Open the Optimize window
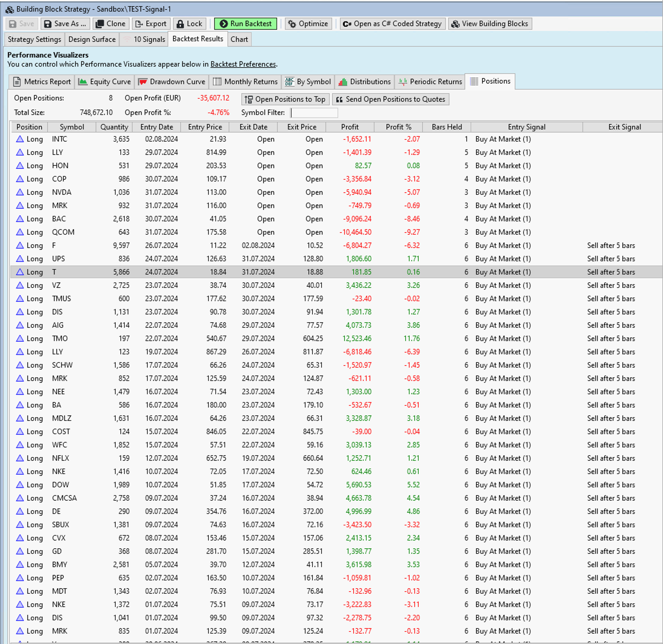Image resolution: width=663 pixels, height=644 pixels. [308, 24]
